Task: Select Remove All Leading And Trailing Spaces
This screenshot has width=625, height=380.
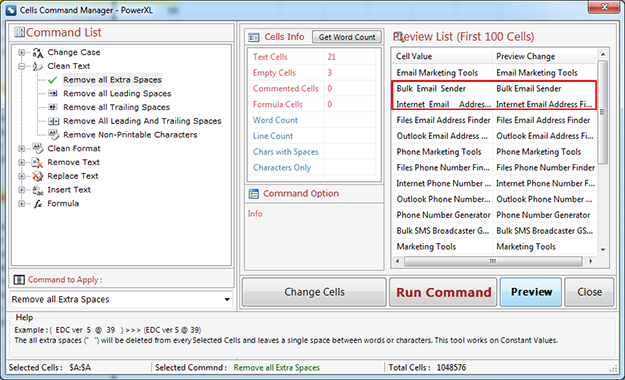Action: click(x=142, y=121)
